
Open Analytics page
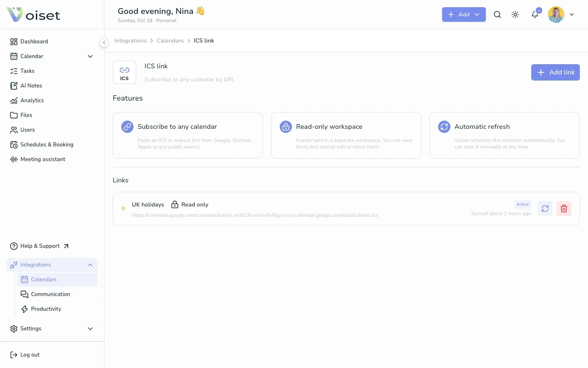click(52, 100)
